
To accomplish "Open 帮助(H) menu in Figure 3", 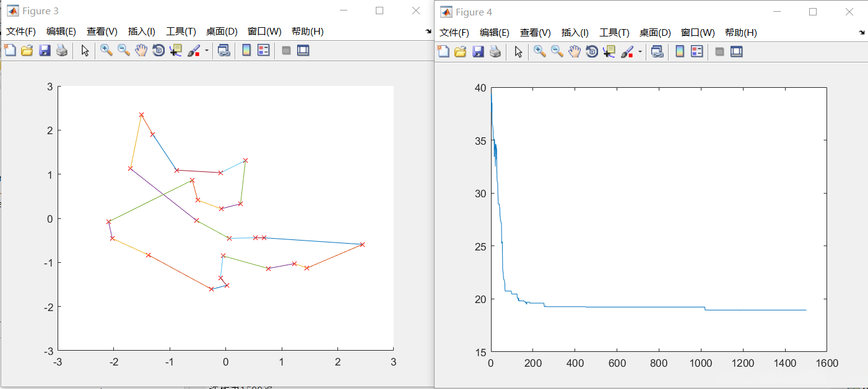I will point(307,32).
